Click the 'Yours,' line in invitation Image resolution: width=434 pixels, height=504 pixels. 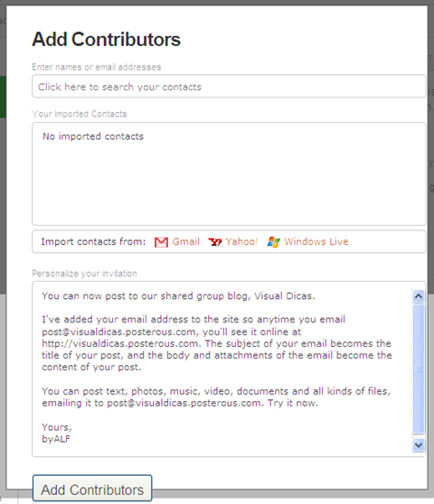[x=57, y=427]
